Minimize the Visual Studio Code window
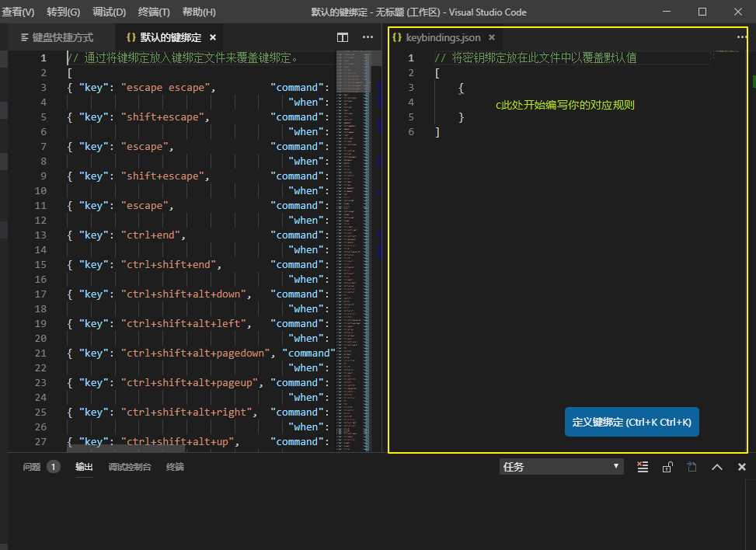Screen dimensions: 756x550 tap(667, 12)
